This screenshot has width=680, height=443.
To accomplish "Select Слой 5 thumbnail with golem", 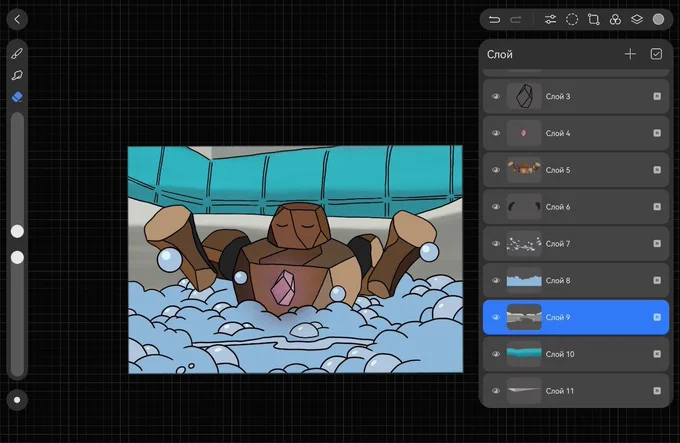I will pyautogui.click(x=524, y=170).
